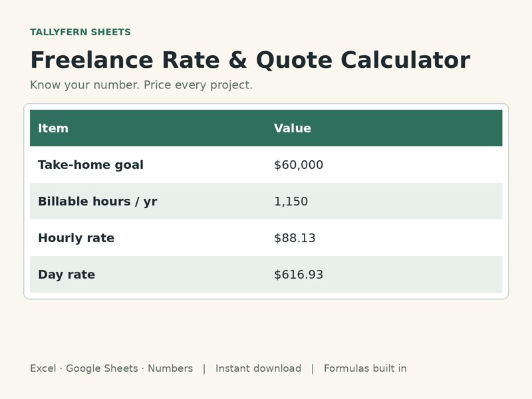The width and height of the screenshot is (532, 399).
Task: Click the TALLYFERN SHEETS brand label
Action: (x=80, y=32)
